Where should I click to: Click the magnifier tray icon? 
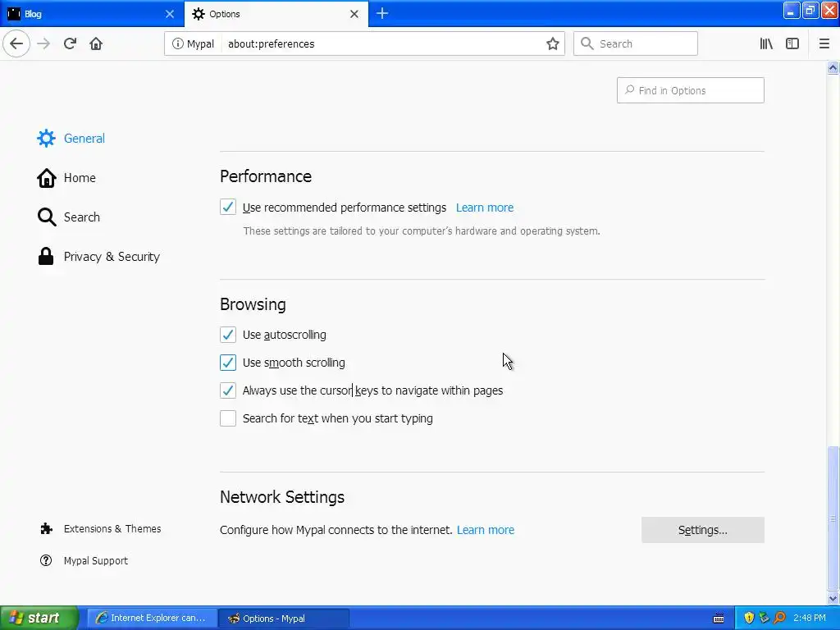pyautogui.click(x=779, y=619)
